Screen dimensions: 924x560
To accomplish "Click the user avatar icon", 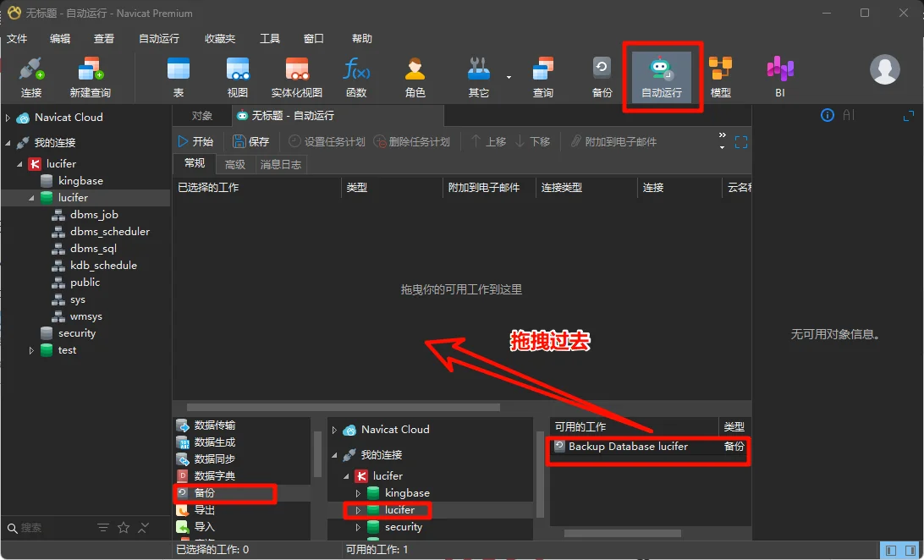I will click(884, 69).
